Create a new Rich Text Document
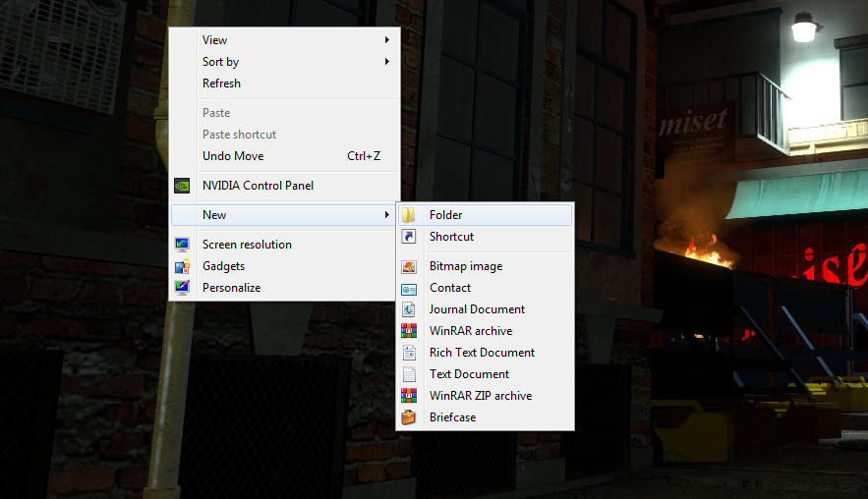The height and width of the screenshot is (499, 868). 485,353
